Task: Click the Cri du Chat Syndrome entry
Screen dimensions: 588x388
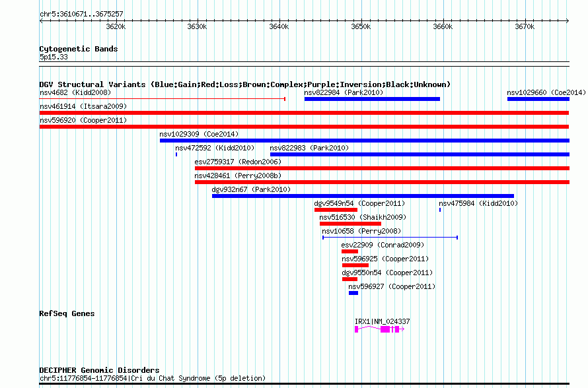Action: coord(153,378)
